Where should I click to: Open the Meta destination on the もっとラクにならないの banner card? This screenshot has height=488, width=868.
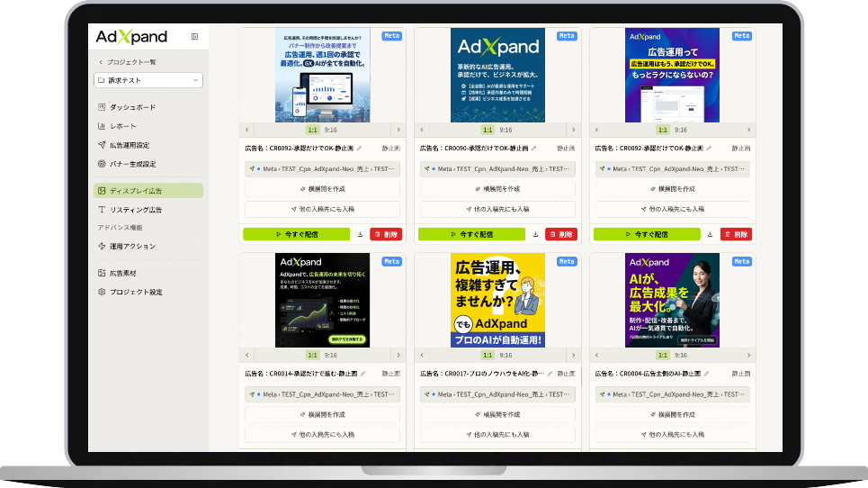point(673,169)
